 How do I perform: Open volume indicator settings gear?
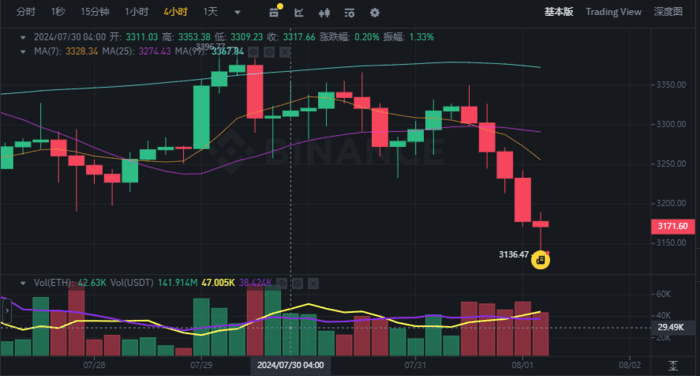tap(297, 283)
